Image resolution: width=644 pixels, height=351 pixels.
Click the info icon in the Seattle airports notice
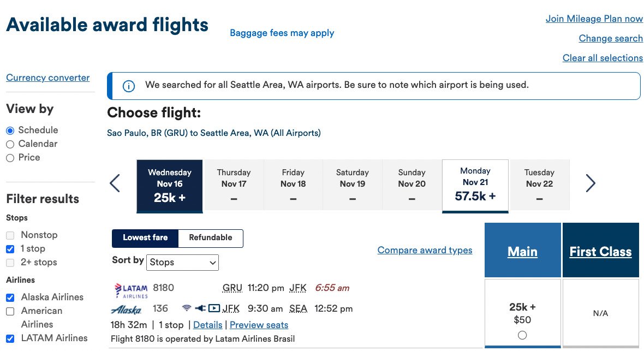129,86
